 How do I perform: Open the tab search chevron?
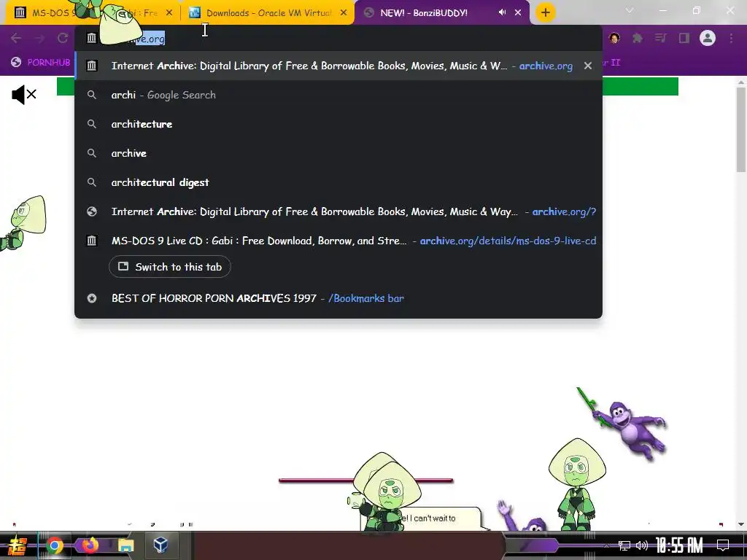[x=630, y=10]
